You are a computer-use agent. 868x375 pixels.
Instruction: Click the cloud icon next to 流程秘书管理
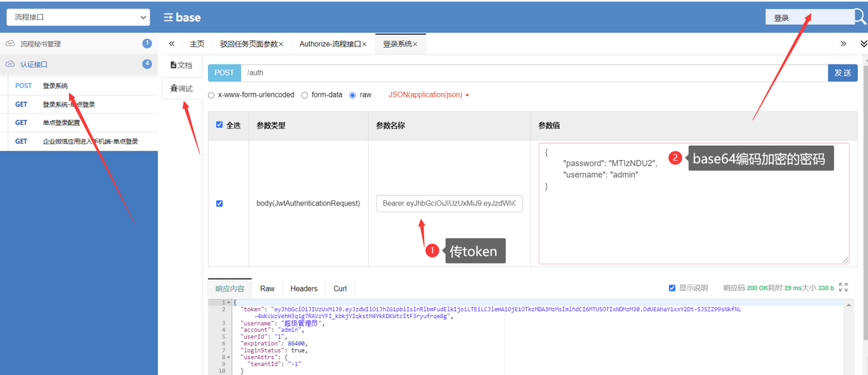tap(10, 44)
